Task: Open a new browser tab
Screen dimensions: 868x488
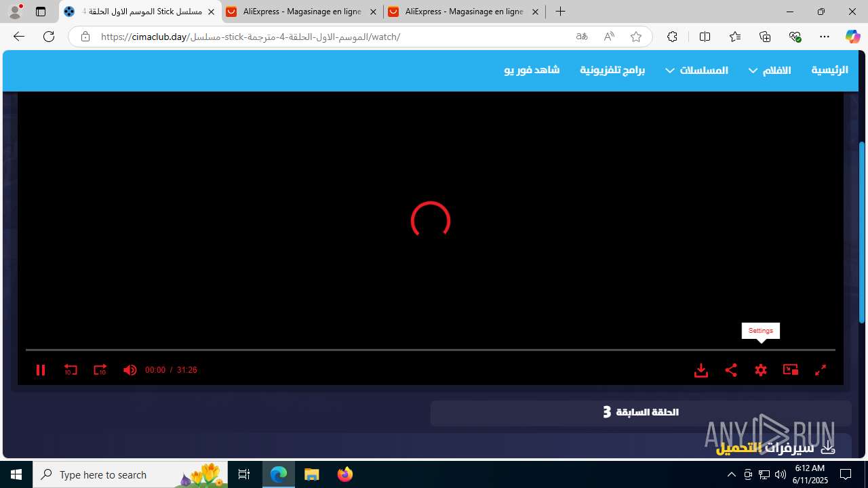Action: pyautogui.click(x=560, y=12)
